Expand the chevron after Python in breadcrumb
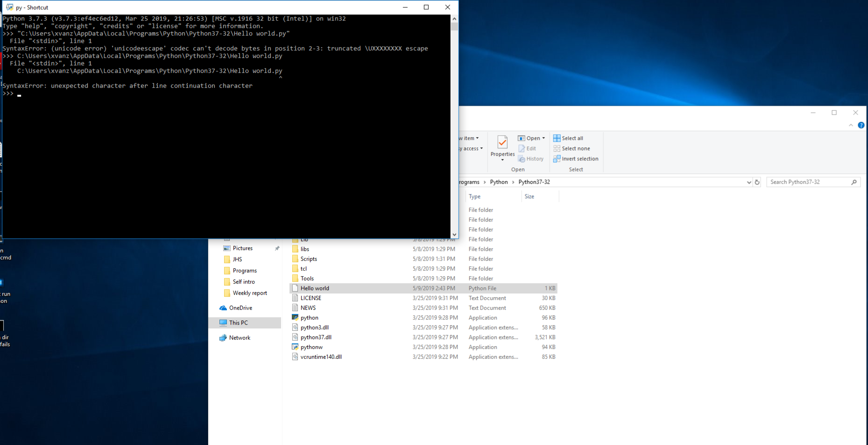This screenshot has height=445, width=868. click(x=513, y=182)
